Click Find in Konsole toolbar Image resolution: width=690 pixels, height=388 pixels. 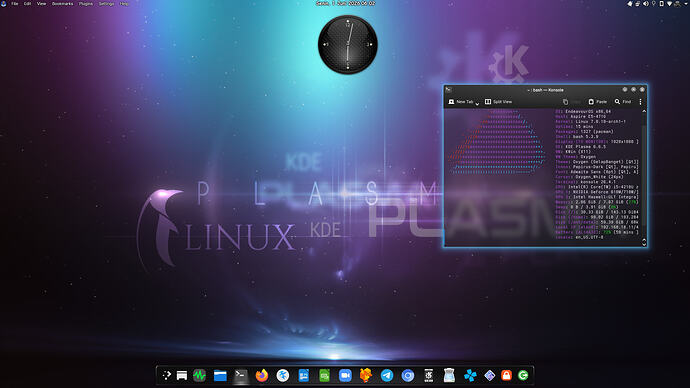click(x=623, y=102)
